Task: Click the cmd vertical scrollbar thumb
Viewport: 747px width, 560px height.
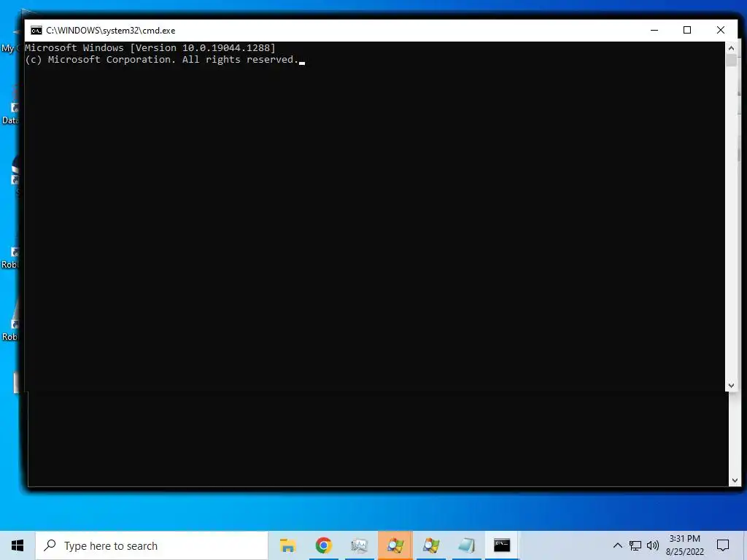Action: 731,61
